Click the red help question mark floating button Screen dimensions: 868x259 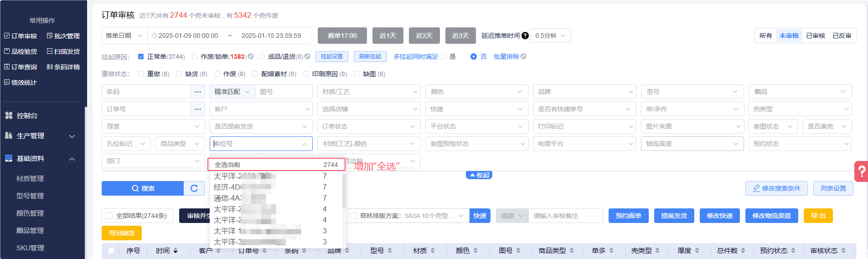tap(861, 171)
